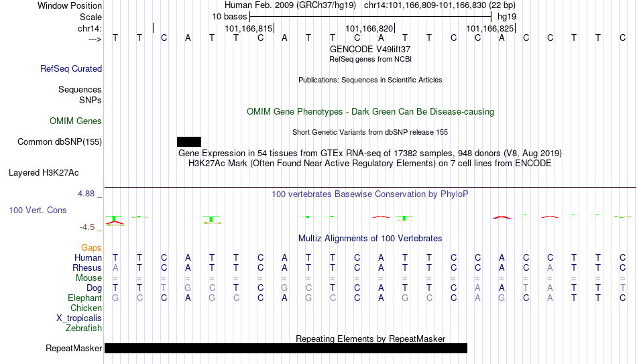Click the chr14:101,166,809-101,166,830 coordinates text
The height and width of the screenshot is (364, 637).
tap(425, 5)
